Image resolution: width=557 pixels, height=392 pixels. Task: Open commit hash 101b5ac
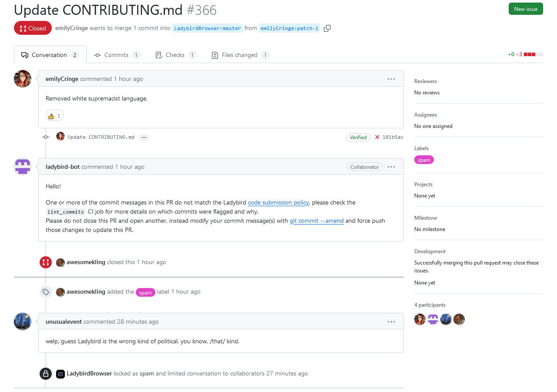point(393,137)
